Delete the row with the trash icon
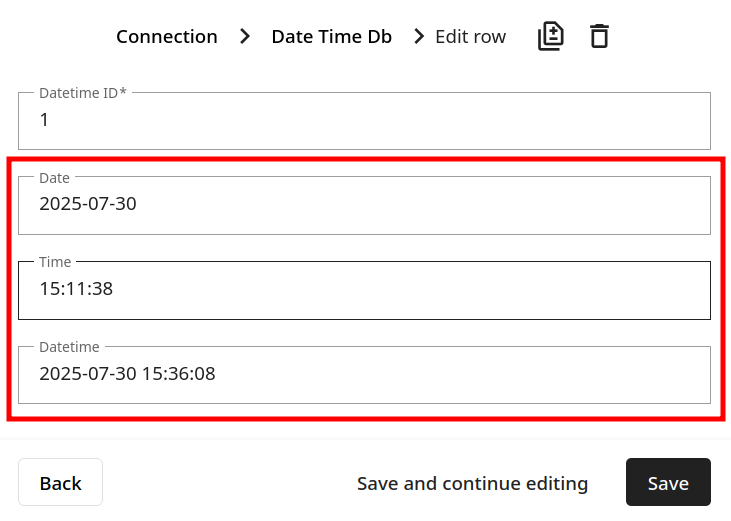731x521 pixels. (x=599, y=36)
